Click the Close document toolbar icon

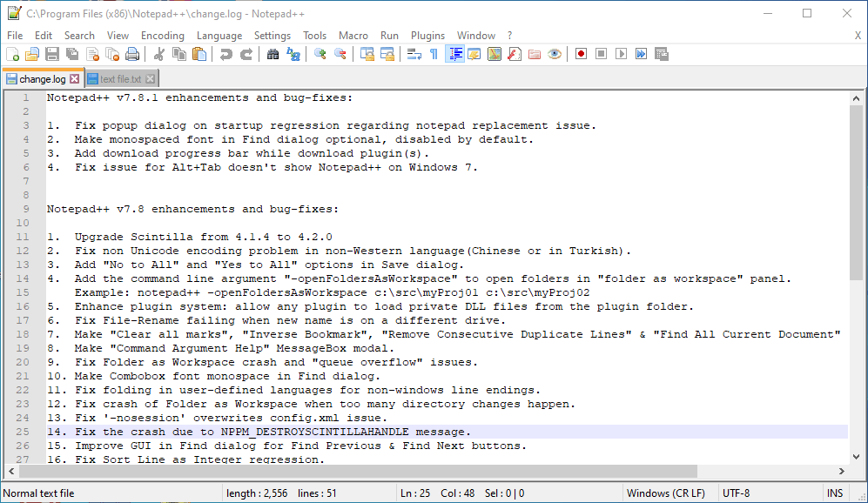(92, 54)
